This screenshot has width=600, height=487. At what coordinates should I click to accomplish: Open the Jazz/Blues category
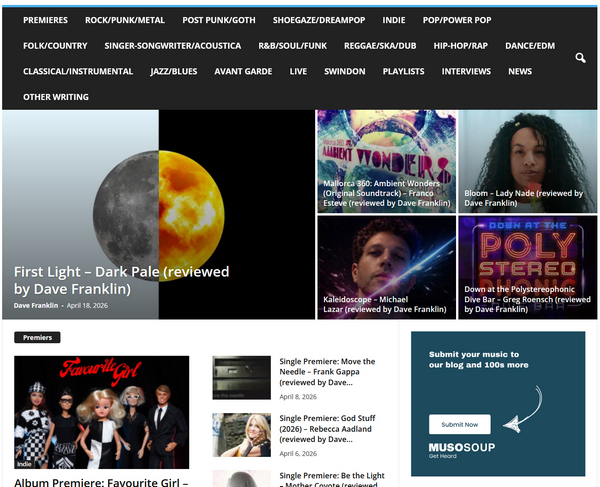coord(174,72)
